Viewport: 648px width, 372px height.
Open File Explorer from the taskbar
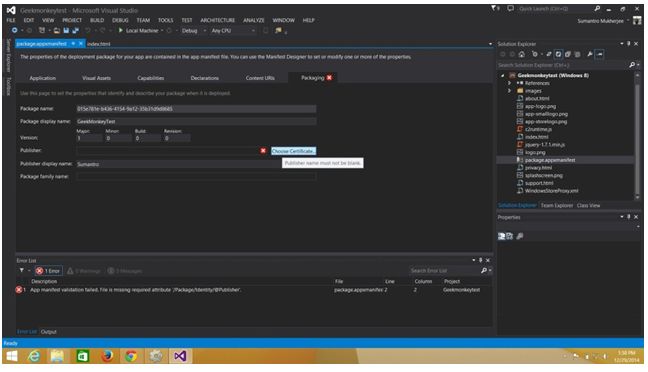pos(58,356)
